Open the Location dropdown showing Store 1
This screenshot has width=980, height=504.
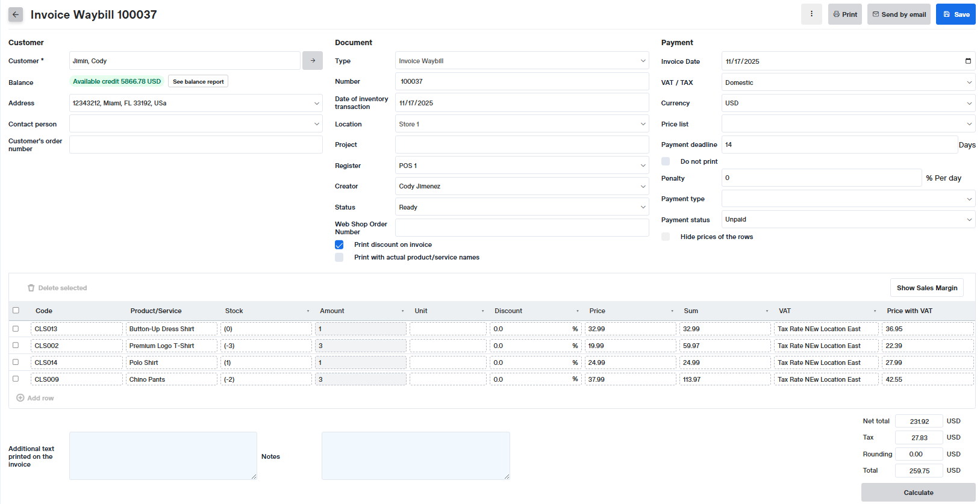(522, 124)
